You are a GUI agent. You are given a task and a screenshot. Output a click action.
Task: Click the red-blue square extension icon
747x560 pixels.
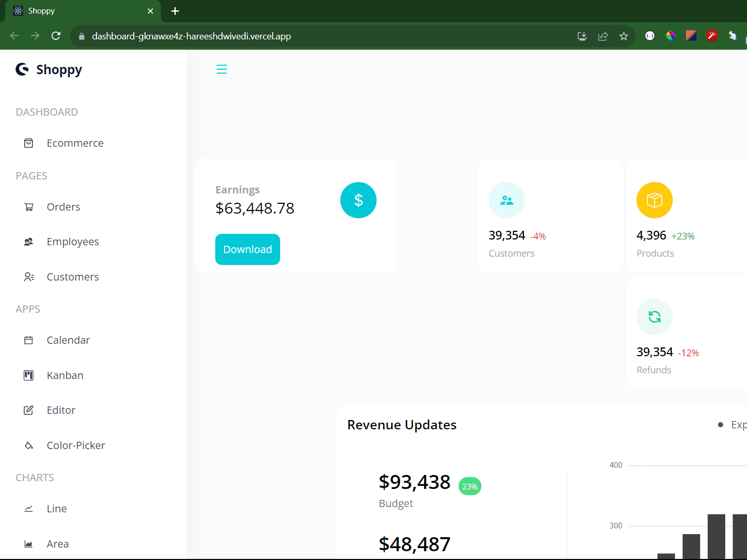tap(691, 36)
